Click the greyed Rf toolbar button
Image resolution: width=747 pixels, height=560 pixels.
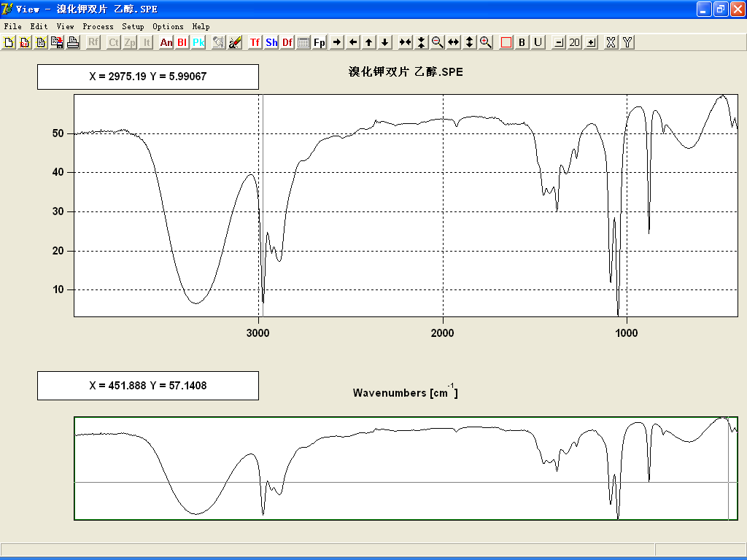(93, 42)
